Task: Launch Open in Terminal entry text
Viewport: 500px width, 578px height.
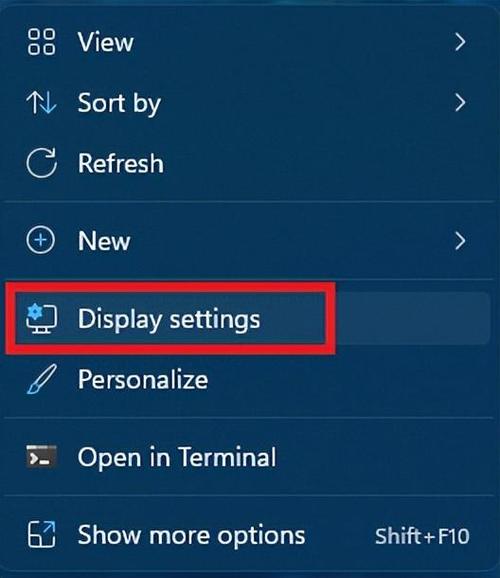Action: [x=177, y=457]
